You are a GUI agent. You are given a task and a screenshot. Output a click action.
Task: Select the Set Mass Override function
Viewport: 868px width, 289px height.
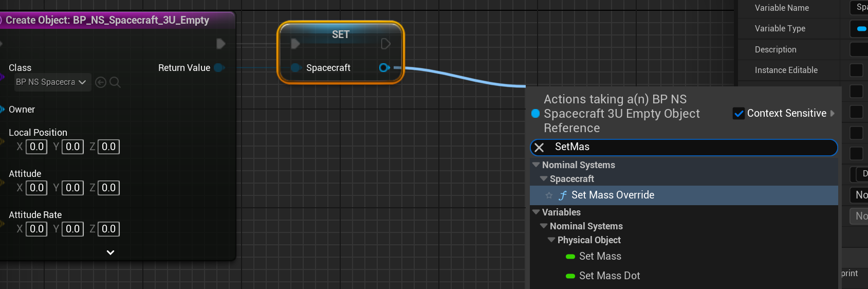point(613,195)
